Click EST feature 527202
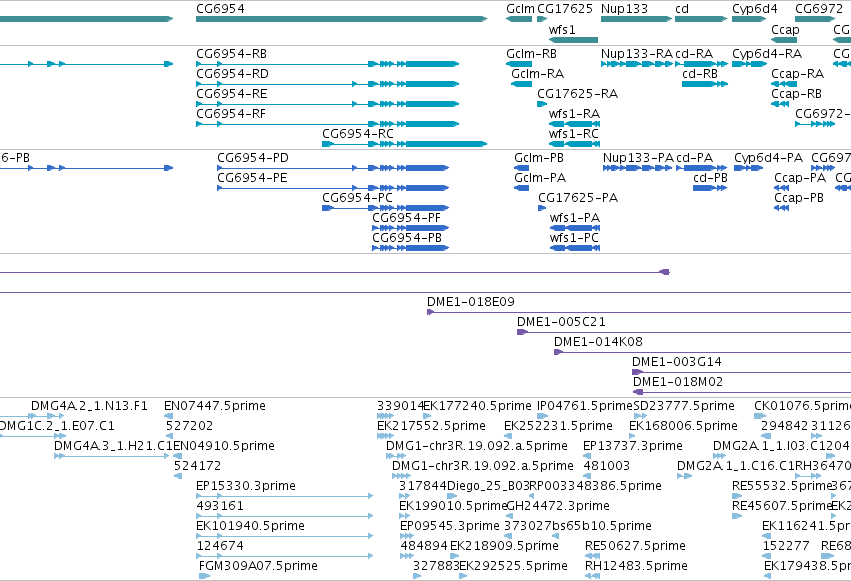 169,436
